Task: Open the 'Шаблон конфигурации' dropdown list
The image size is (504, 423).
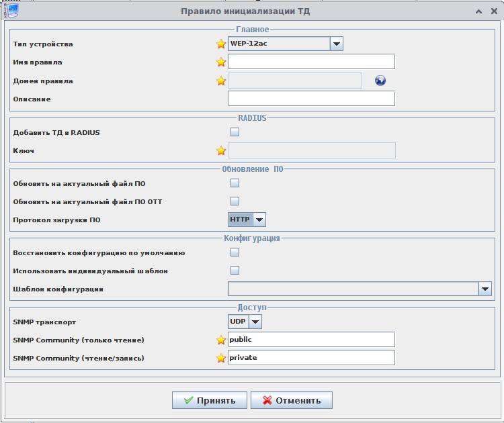Action: pos(485,289)
